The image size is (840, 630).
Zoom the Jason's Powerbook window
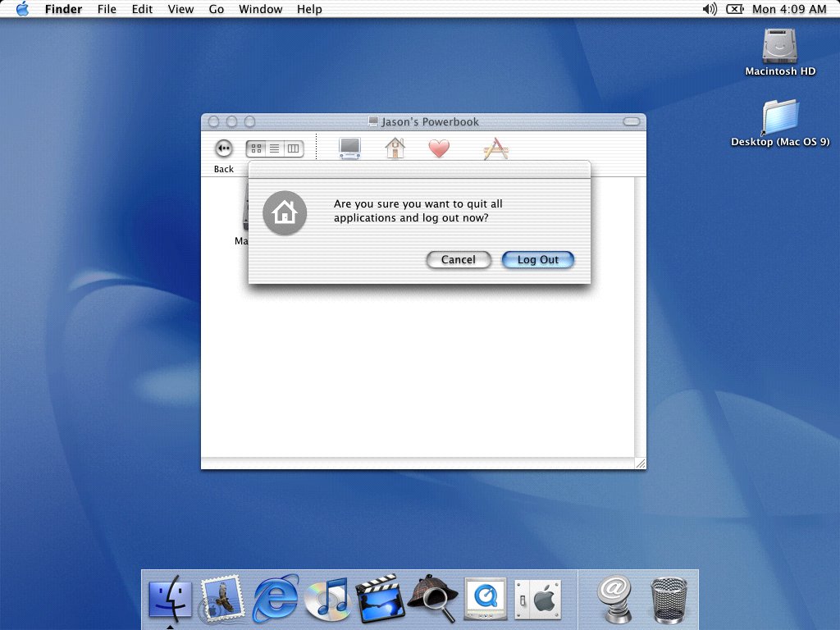coord(249,121)
